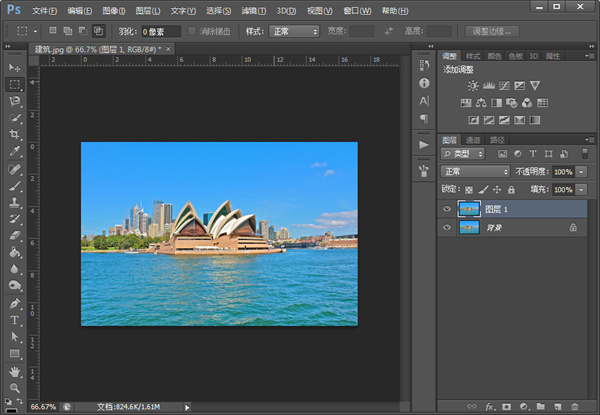Select the Lasso tool
Screen dimensions: 600x415
coord(15,101)
